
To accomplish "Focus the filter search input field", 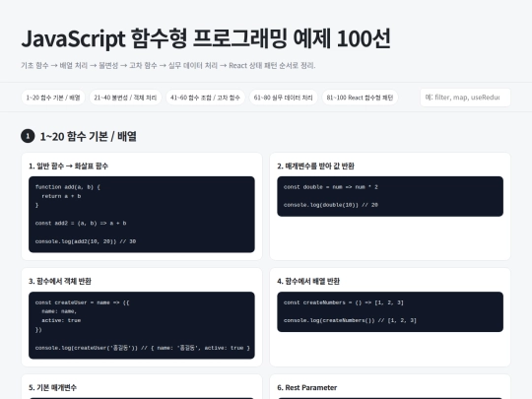I will pos(465,98).
